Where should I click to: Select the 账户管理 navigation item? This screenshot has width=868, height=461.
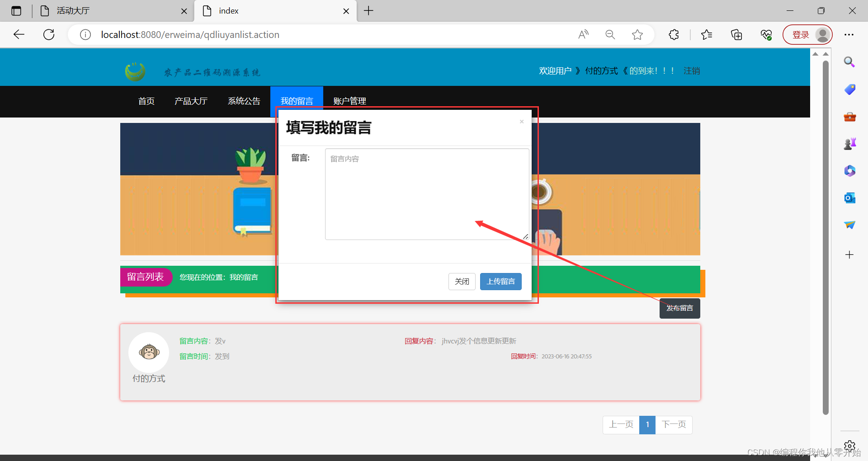(349, 101)
